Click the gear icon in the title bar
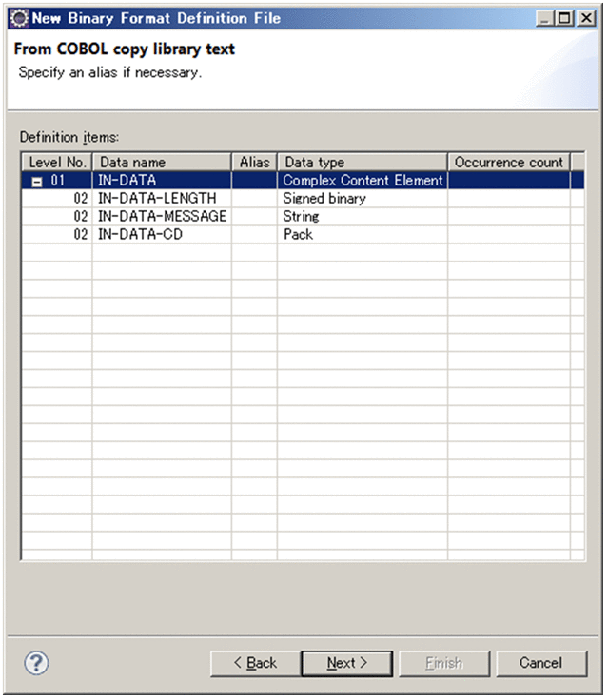The width and height of the screenshot is (608, 700). pos(19,18)
